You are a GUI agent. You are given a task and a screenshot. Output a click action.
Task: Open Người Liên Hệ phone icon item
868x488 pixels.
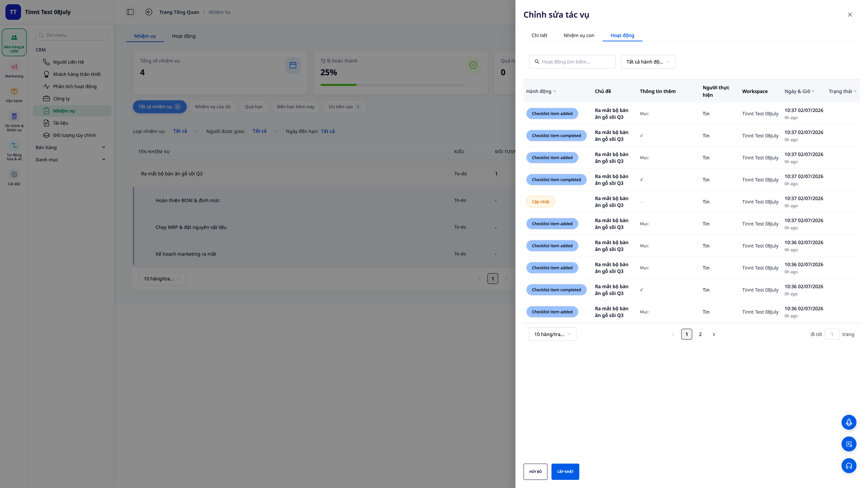click(72, 62)
